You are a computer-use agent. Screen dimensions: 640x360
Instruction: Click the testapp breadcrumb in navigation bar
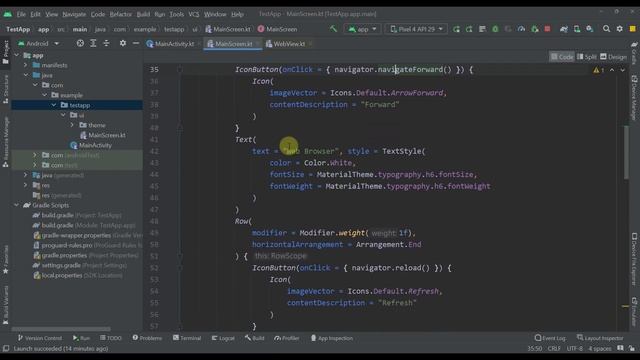point(174,29)
